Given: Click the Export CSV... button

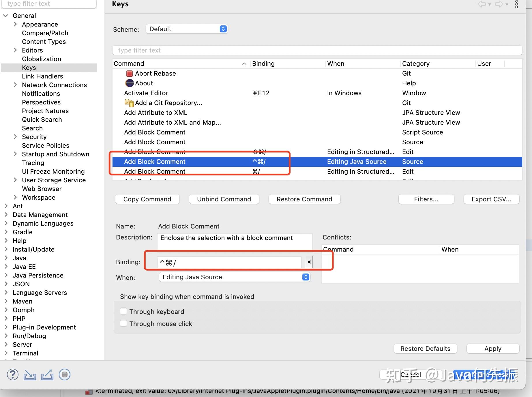Looking at the screenshot, I should (x=491, y=199).
